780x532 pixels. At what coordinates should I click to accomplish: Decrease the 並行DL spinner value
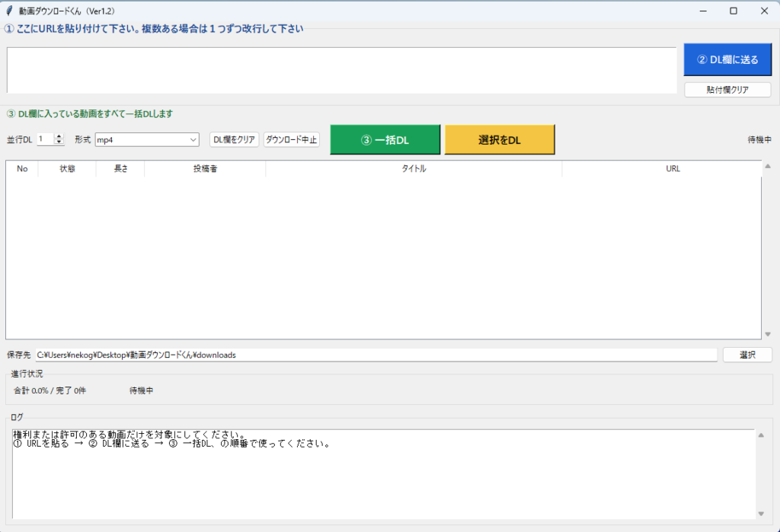point(59,142)
